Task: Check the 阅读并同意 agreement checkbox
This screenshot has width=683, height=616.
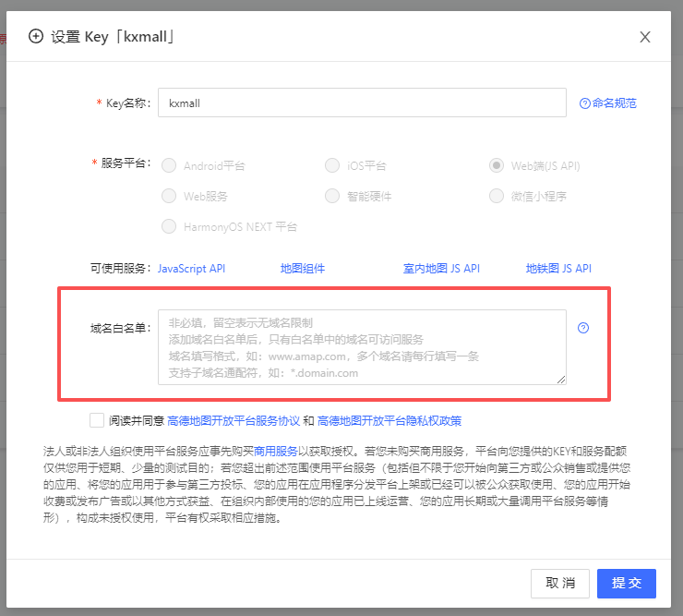Action: coord(97,420)
